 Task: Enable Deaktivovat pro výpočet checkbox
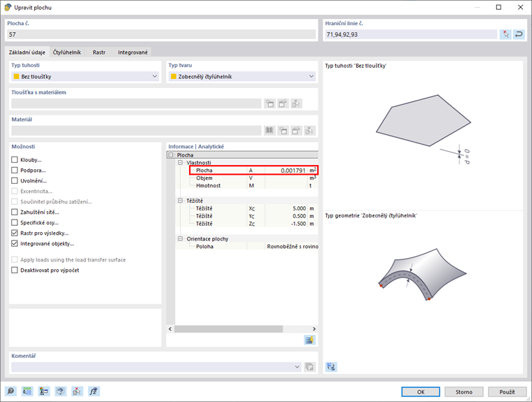pyautogui.click(x=15, y=270)
